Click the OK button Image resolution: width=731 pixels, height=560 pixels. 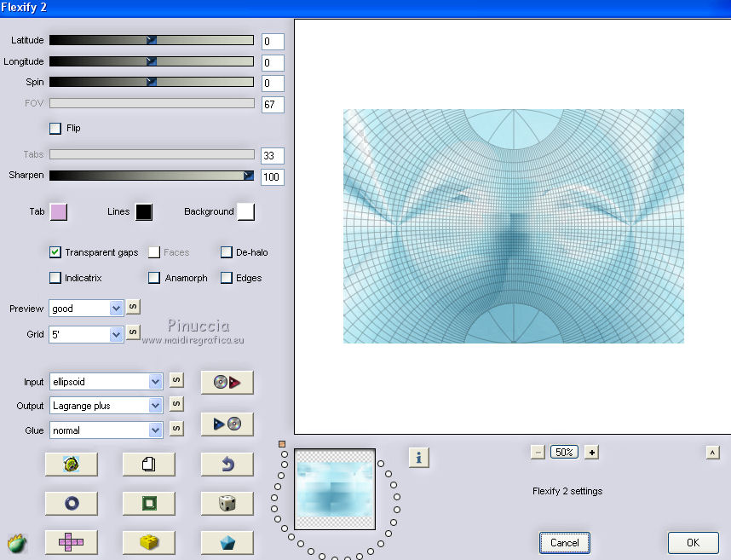point(694,543)
